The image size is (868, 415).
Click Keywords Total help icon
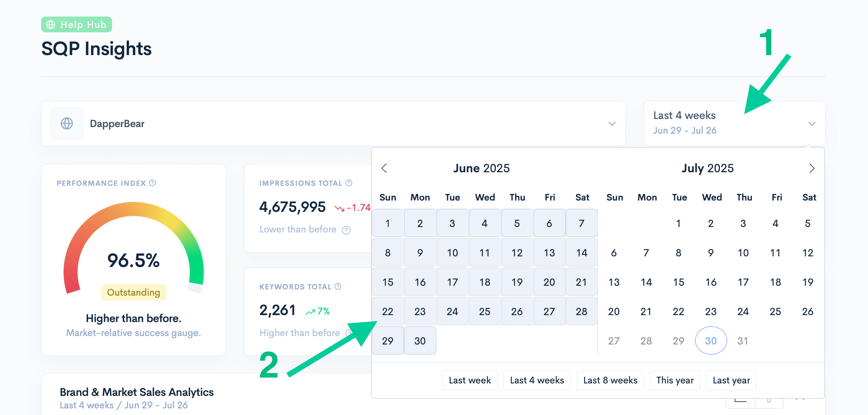point(338,286)
